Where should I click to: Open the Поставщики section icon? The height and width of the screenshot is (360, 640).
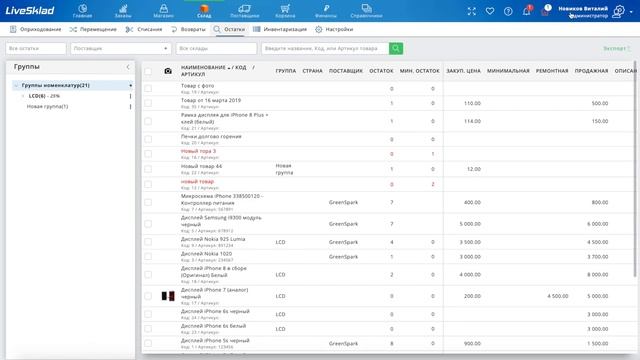pos(244,11)
